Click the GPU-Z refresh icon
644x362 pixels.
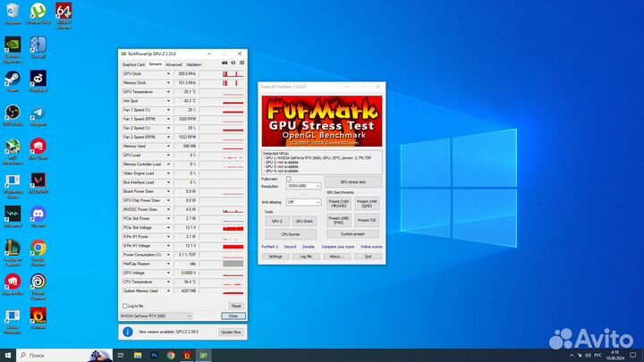click(233, 63)
